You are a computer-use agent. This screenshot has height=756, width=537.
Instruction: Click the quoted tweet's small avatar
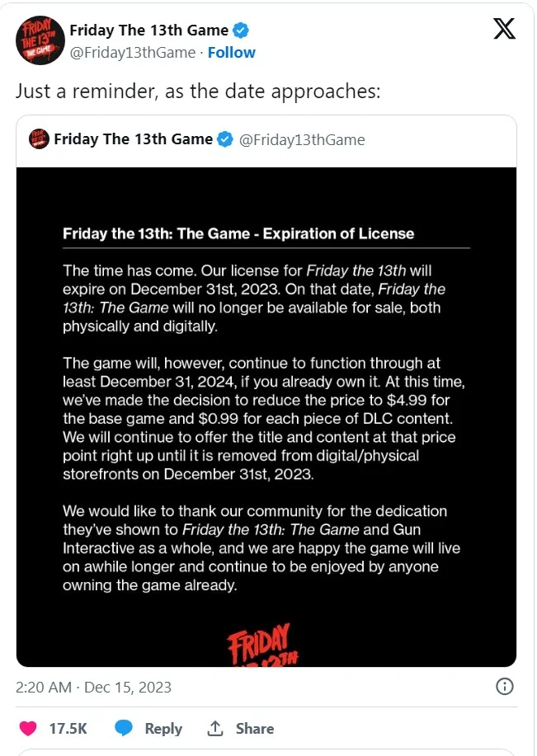tap(39, 139)
